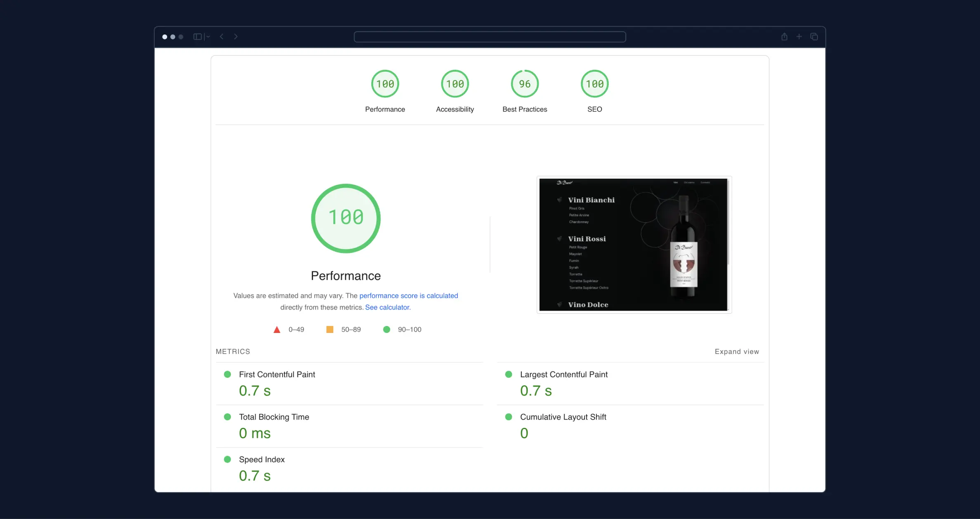980x519 pixels.
Task: Click the tab overview icon
Action: [x=814, y=37]
